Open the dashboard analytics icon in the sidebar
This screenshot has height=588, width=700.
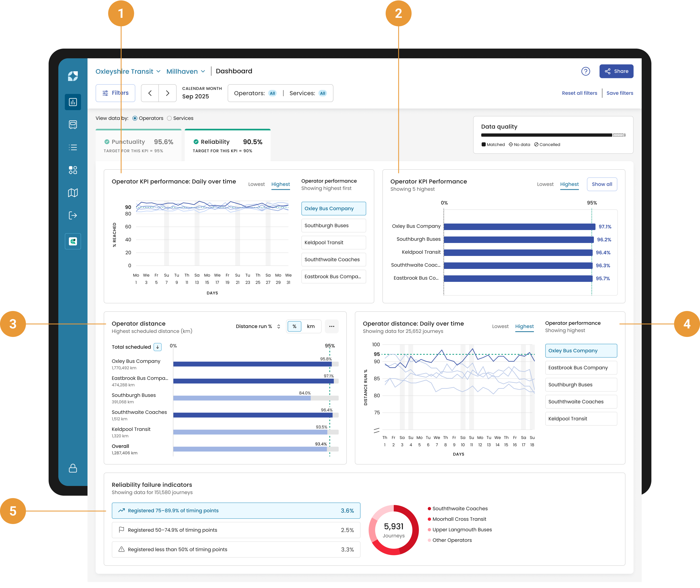73,102
